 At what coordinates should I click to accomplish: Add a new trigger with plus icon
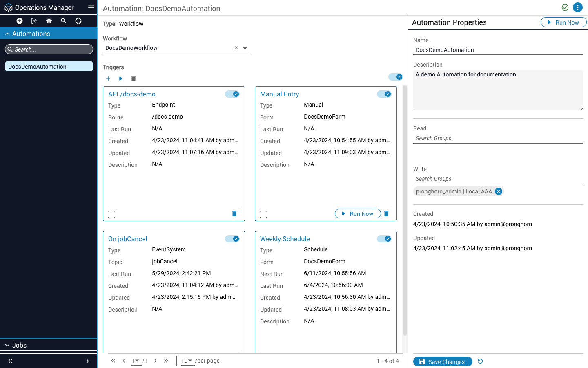pos(108,79)
